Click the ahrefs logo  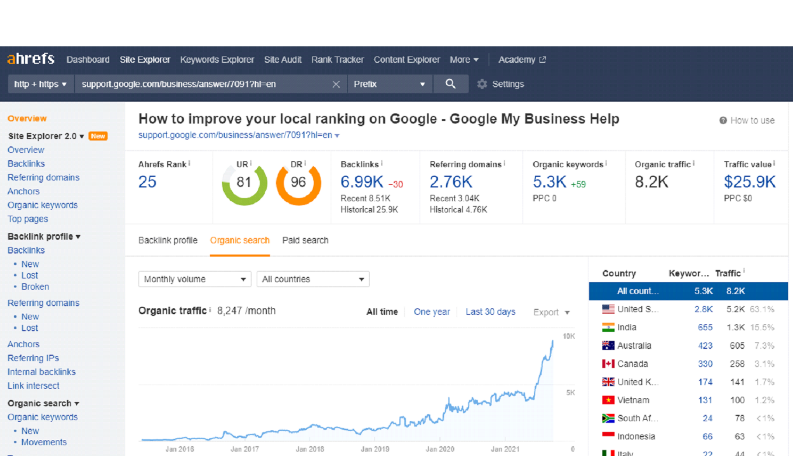31,59
